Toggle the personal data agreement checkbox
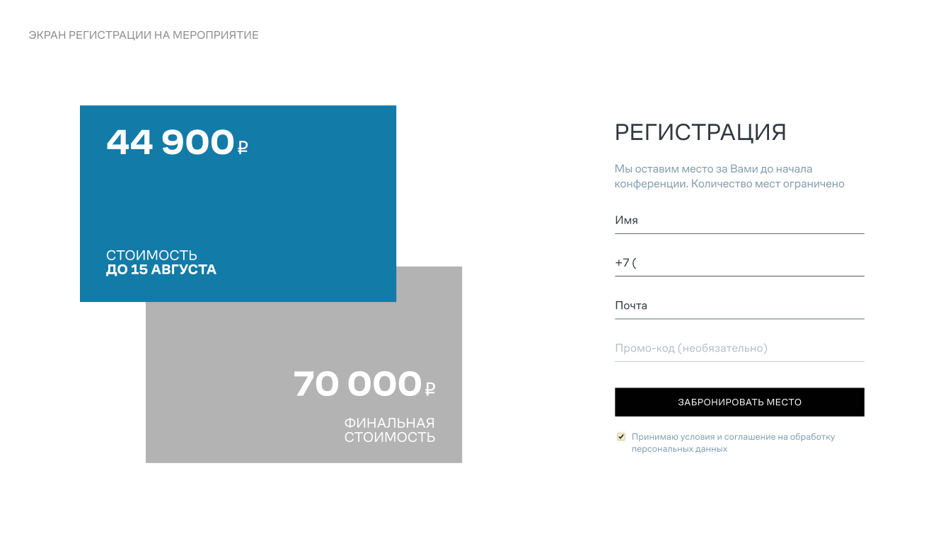948x560 pixels. 621,437
